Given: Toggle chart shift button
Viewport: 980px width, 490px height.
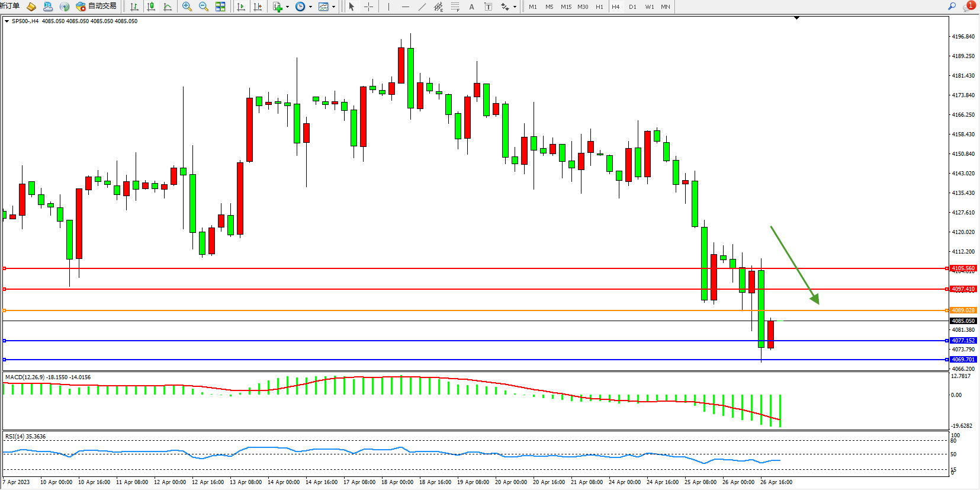Looking at the screenshot, I should [258, 7].
